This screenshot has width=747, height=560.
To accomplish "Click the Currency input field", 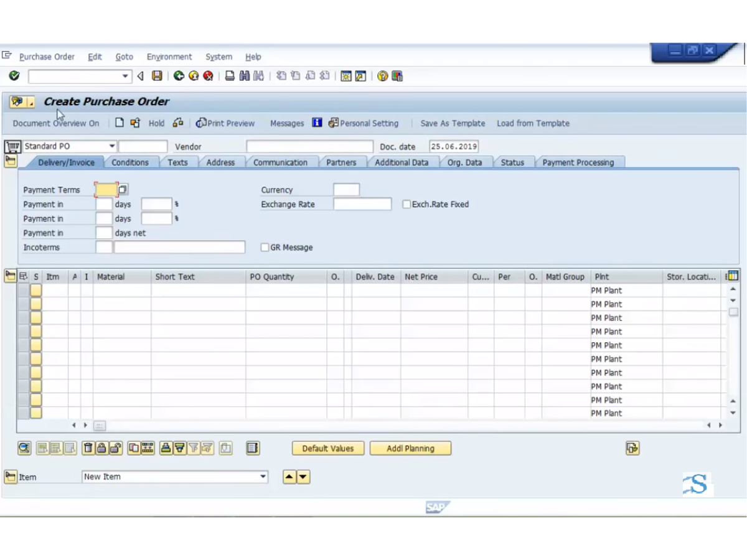I will coord(346,190).
